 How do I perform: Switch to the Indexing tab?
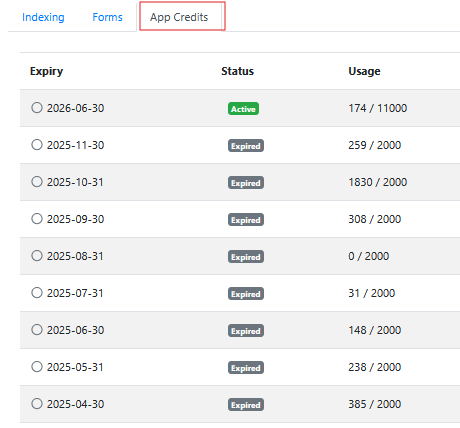click(43, 17)
